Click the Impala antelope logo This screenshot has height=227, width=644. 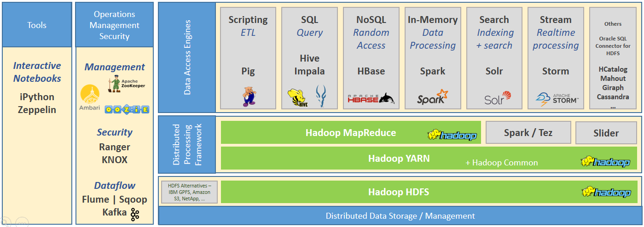320,96
